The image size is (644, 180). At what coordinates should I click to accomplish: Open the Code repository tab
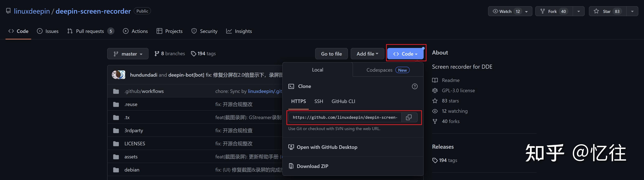pyautogui.click(x=18, y=31)
